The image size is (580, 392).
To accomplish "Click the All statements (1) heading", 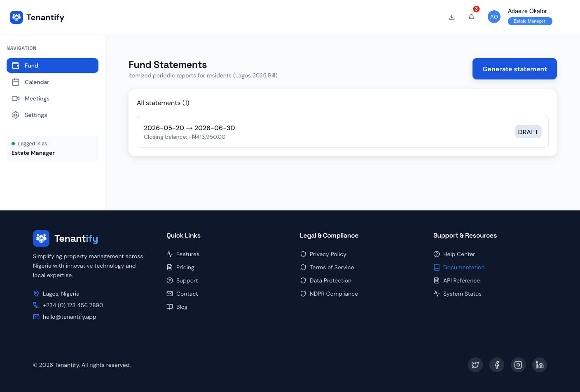I will 163,103.
